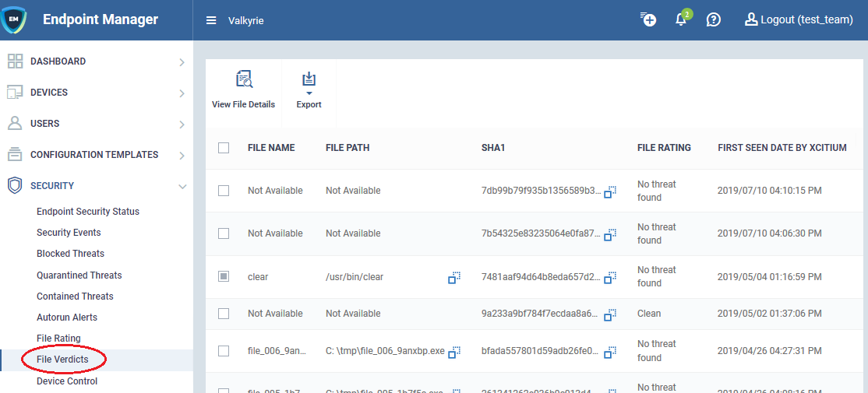868x393 pixels.
Task: Expand the Devices menu chevron
Action: coord(182,93)
